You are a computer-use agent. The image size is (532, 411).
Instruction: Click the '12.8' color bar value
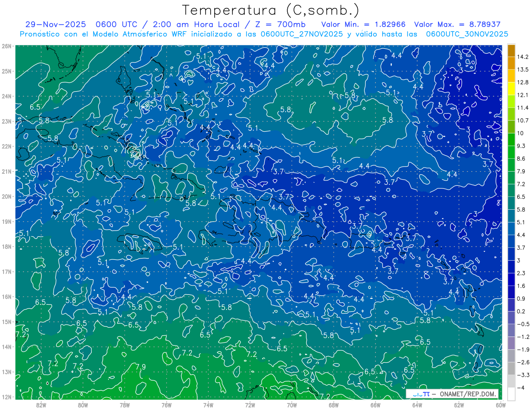click(x=524, y=82)
